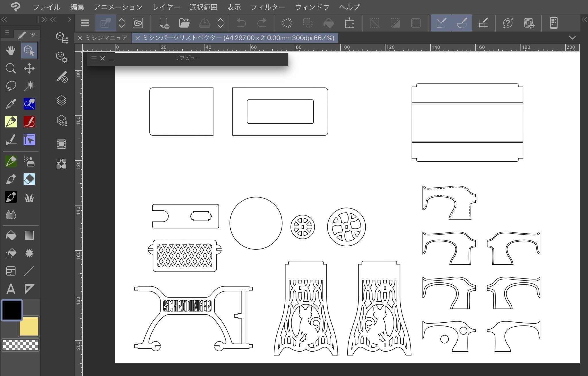Select the Eyedropper tool
Image resolution: width=588 pixels, height=376 pixels.
click(x=11, y=104)
